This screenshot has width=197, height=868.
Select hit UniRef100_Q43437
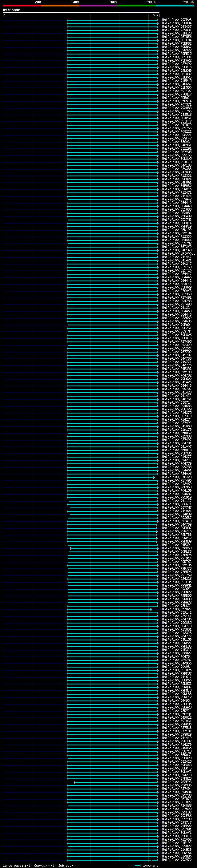click(x=176, y=26)
